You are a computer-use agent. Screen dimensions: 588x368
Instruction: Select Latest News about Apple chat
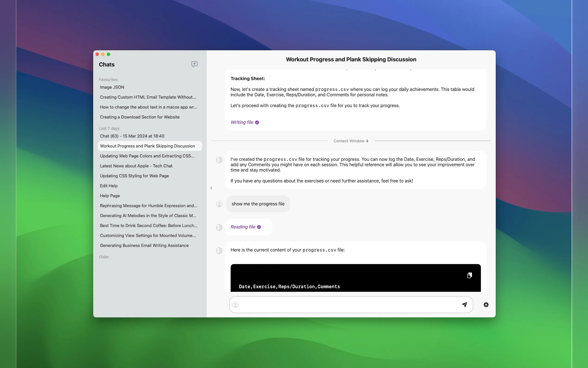(x=136, y=166)
